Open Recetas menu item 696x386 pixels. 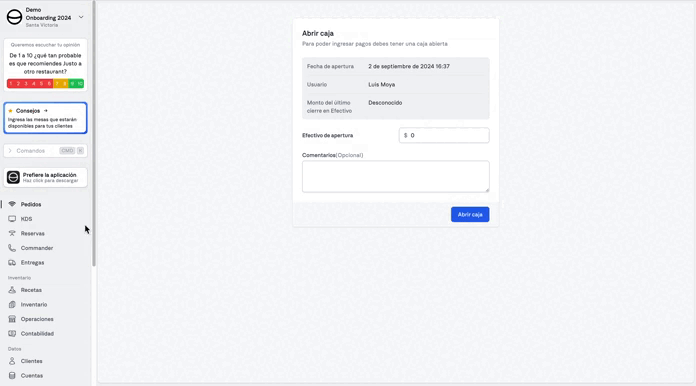[x=31, y=290]
